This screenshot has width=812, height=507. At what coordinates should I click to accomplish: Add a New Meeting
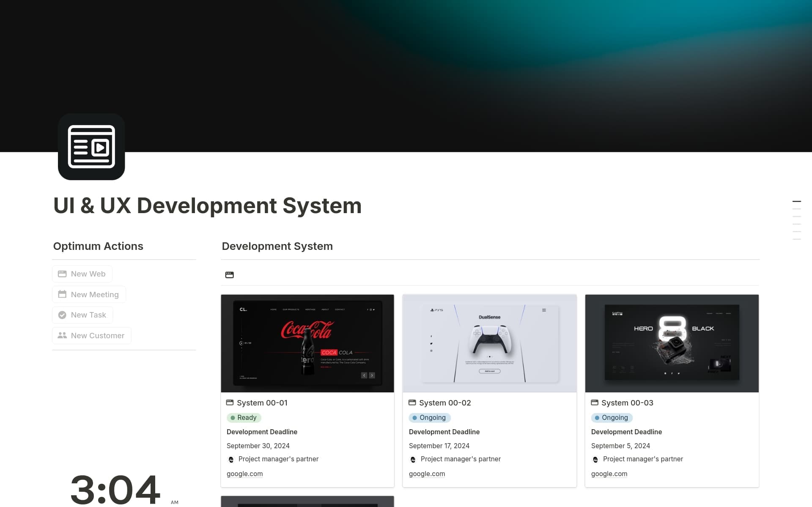(x=89, y=294)
